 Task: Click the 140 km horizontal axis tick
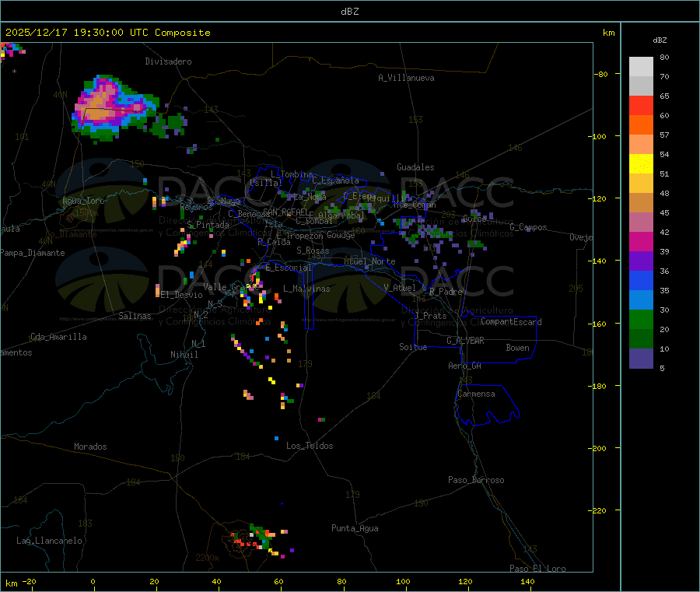[527, 582]
